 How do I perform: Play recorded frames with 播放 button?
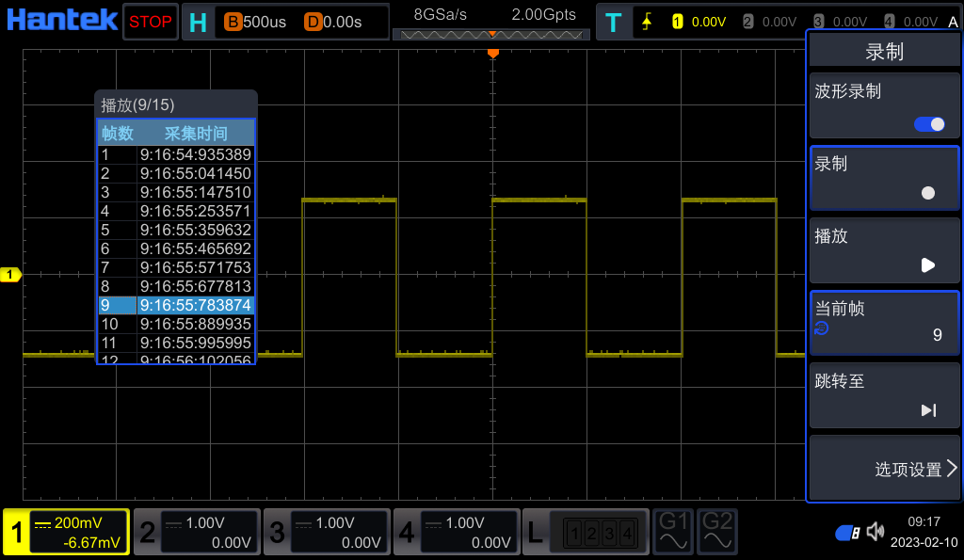pos(884,249)
